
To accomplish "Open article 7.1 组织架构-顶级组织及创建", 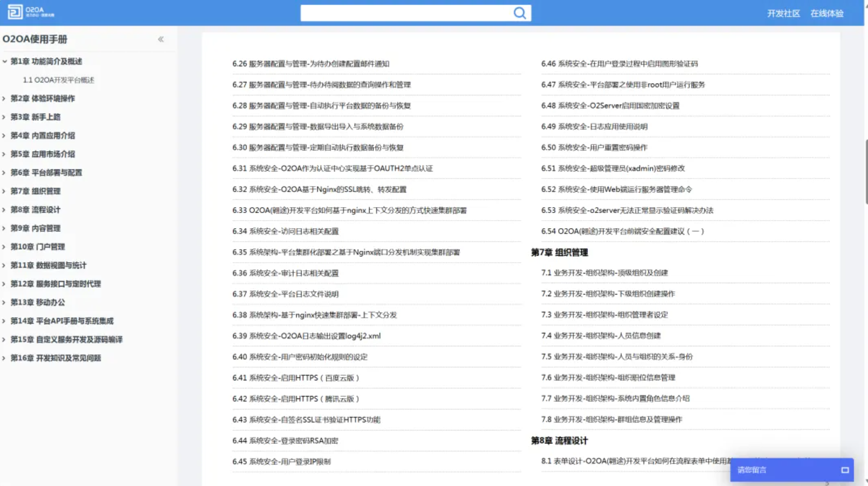I will click(x=605, y=273).
